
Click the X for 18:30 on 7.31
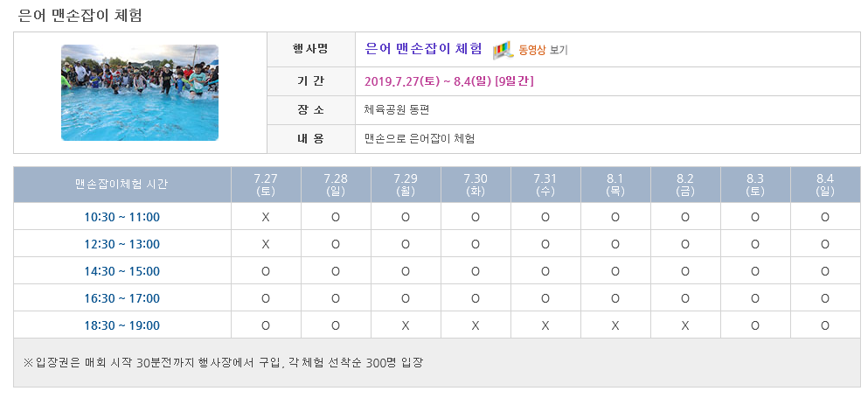click(x=545, y=325)
